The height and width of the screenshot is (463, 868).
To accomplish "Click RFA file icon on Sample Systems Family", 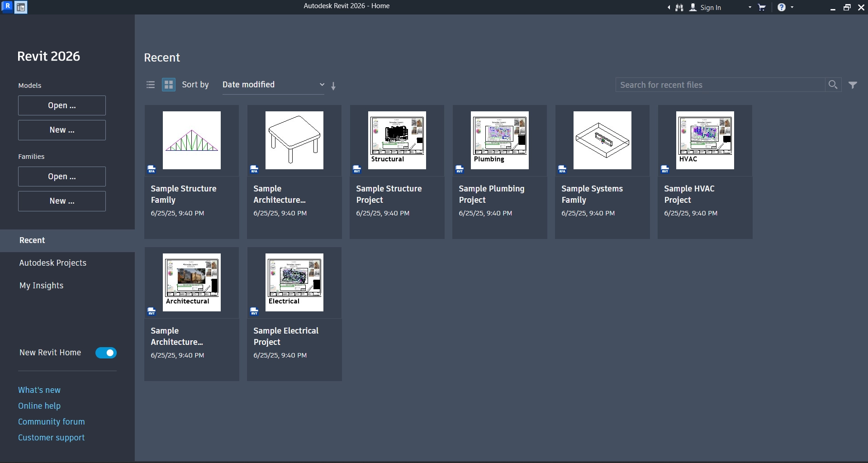I will [562, 169].
